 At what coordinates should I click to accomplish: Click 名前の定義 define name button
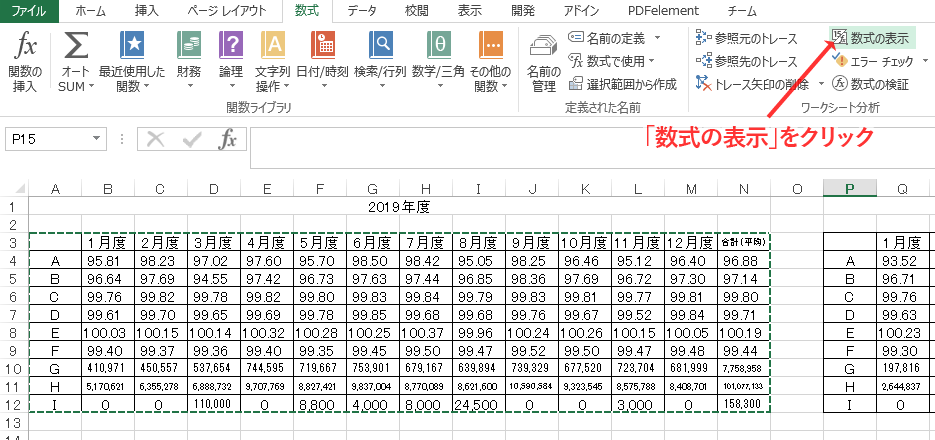[607, 39]
